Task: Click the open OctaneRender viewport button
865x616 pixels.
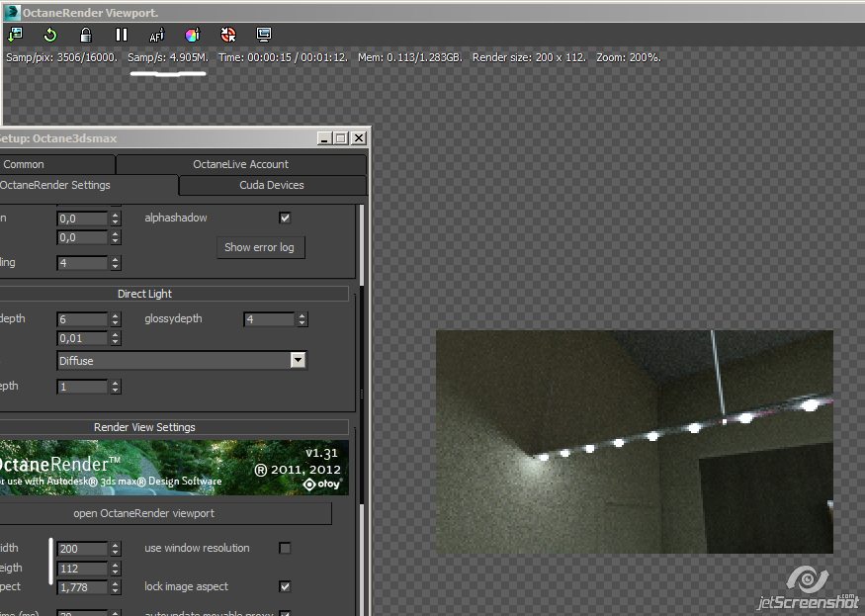Action: [x=165, y=513]
